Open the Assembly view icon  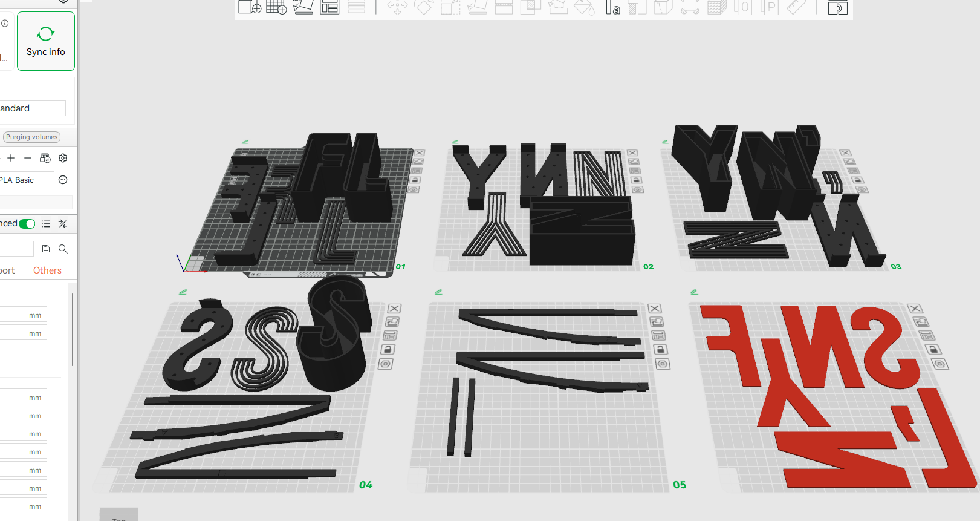click(x=837, y=7)
